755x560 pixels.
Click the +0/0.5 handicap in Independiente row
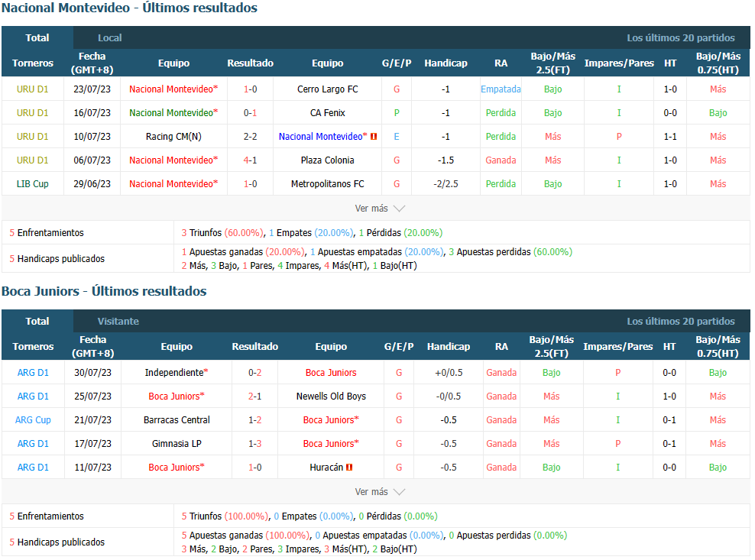pos(449,373)
